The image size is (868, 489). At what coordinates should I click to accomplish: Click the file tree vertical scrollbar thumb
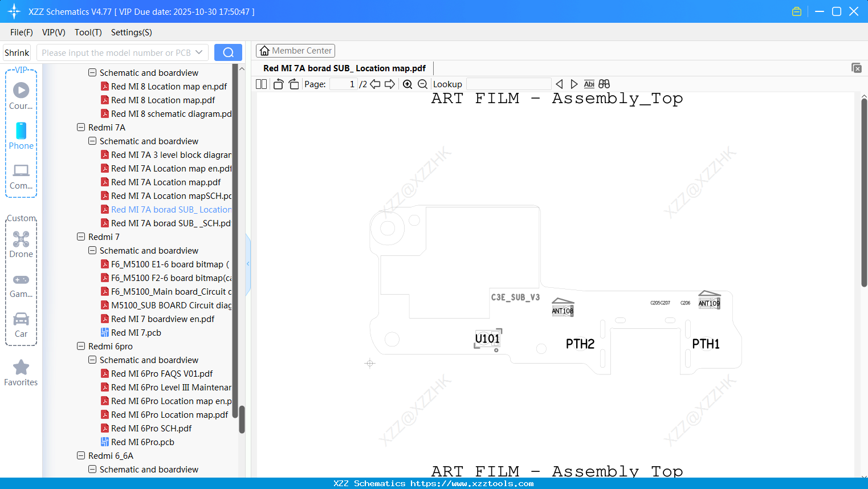pyautogui.click(x=242, y=419)
